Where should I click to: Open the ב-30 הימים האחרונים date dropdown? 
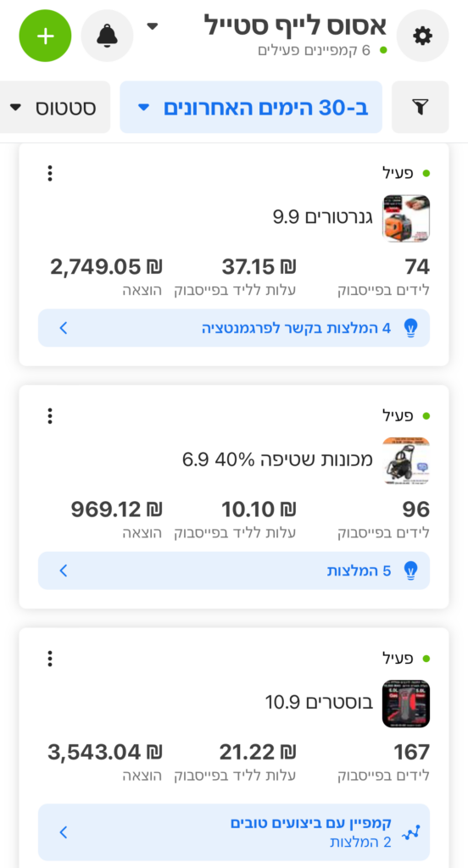click(251, 108)
